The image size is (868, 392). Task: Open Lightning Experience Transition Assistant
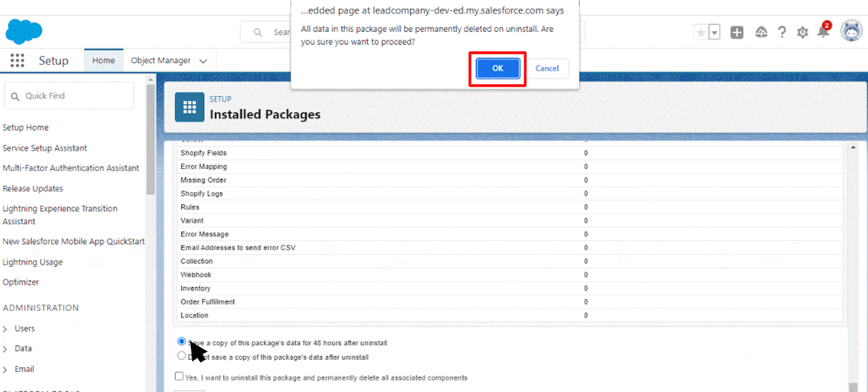pos(60,215)
